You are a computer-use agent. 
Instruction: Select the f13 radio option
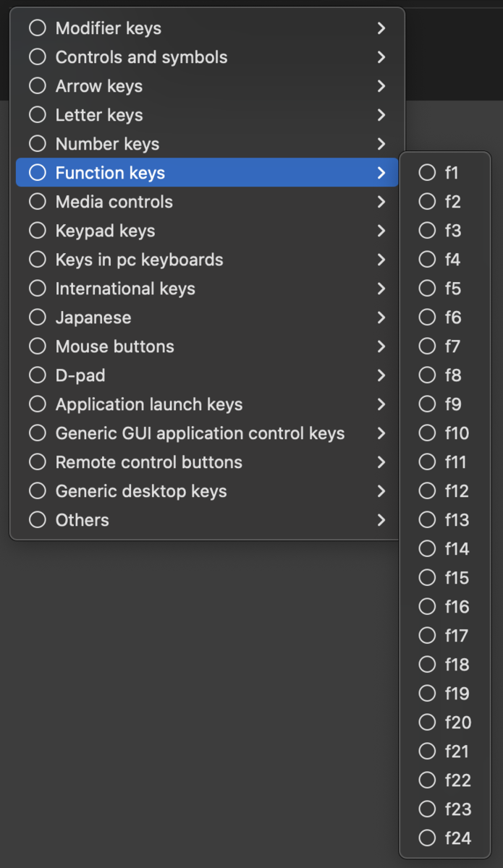point(427,520)
